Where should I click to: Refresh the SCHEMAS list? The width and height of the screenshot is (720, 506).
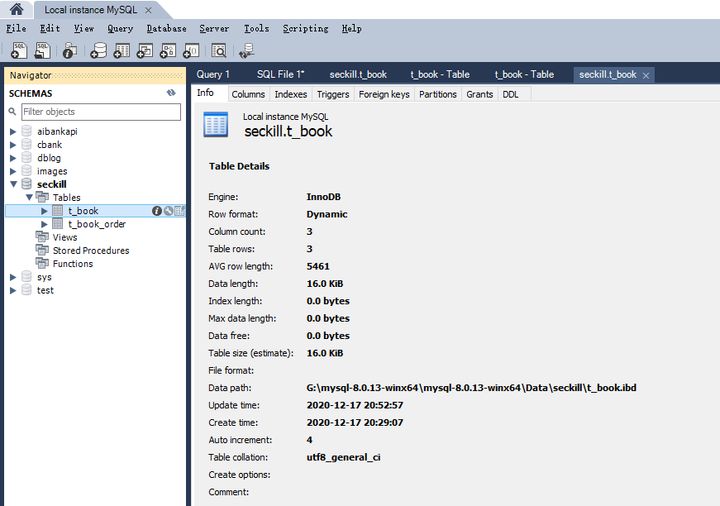(x=171, y=93)
